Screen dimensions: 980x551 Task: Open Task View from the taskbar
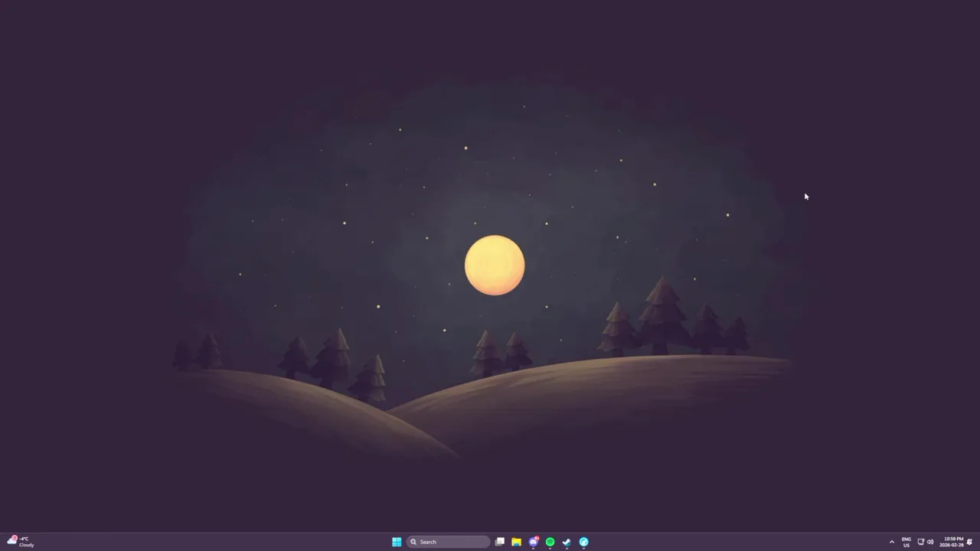click(x=500, y=542)
